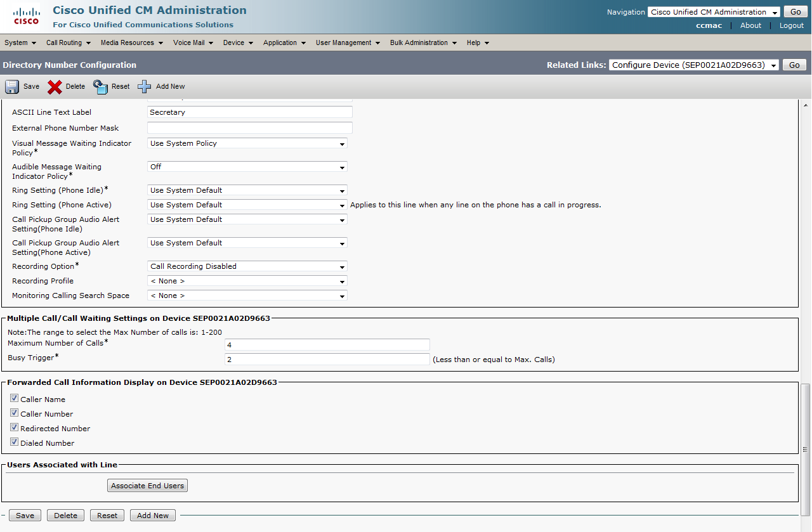This screenshot has width=812, height=532.
Task: Open the Call Routing menu
Action: [x=68, y=43]
